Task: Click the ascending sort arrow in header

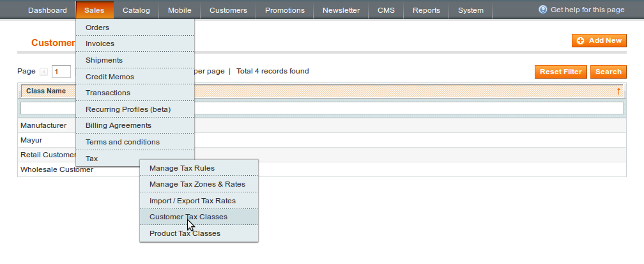Action: (618, 91)
